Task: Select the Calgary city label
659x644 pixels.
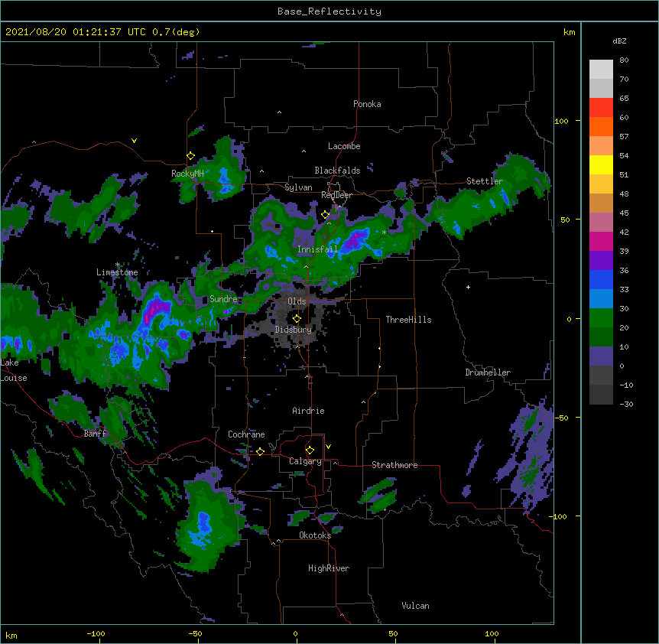Action: [x=305, y=461]
